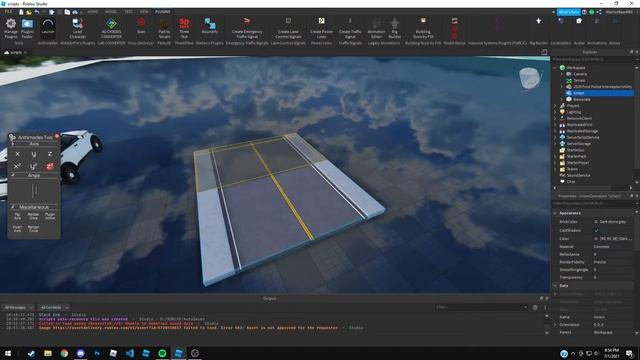This screenshot has width=640, height=360.
Task: Click Create Emergency Traffic Signal
Action: (x=247, y=28)
